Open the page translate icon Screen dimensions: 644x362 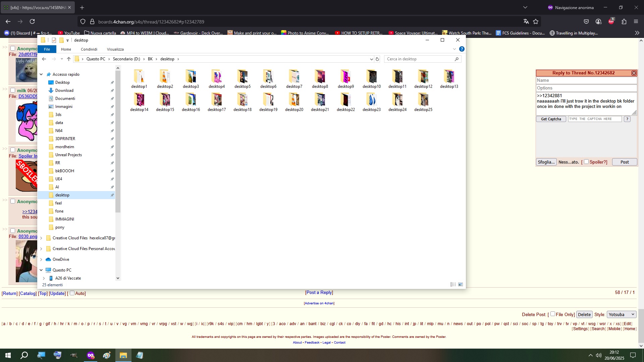point(526,21)
